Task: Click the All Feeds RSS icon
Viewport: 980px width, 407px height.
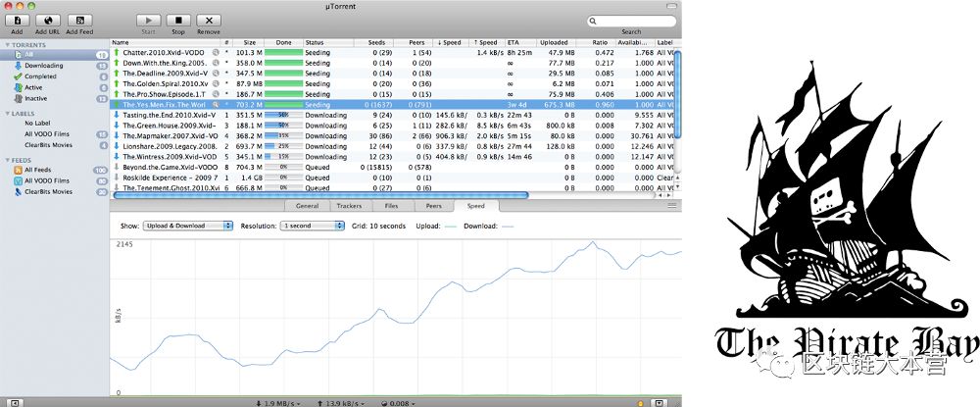Action: [x=19, y=170]
